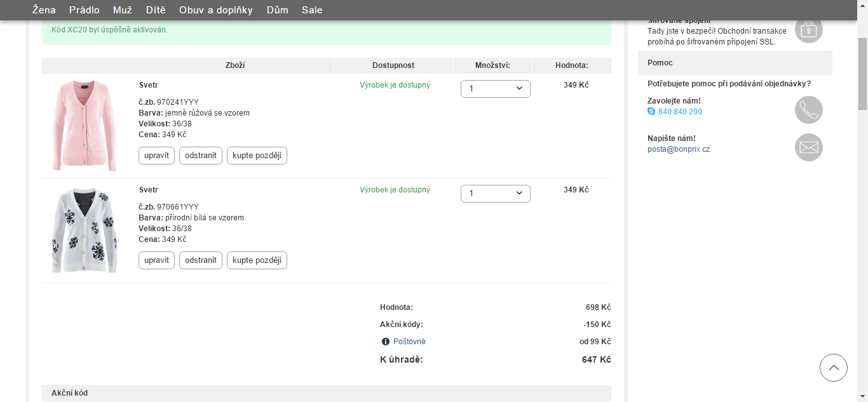Click Svetr title of white sweater
Viewport: 868px width, 402px height.
point(148,190)
